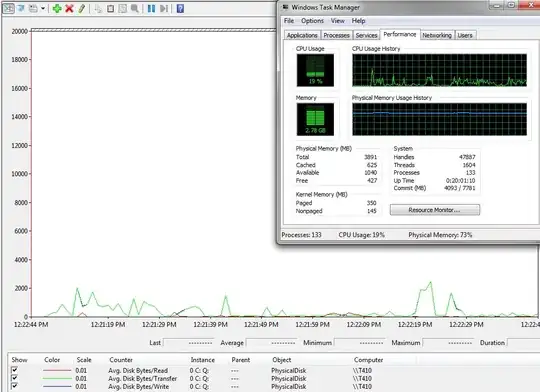Click the Color column header
Screen dimensions: 540x392
[x=52, y=360]
